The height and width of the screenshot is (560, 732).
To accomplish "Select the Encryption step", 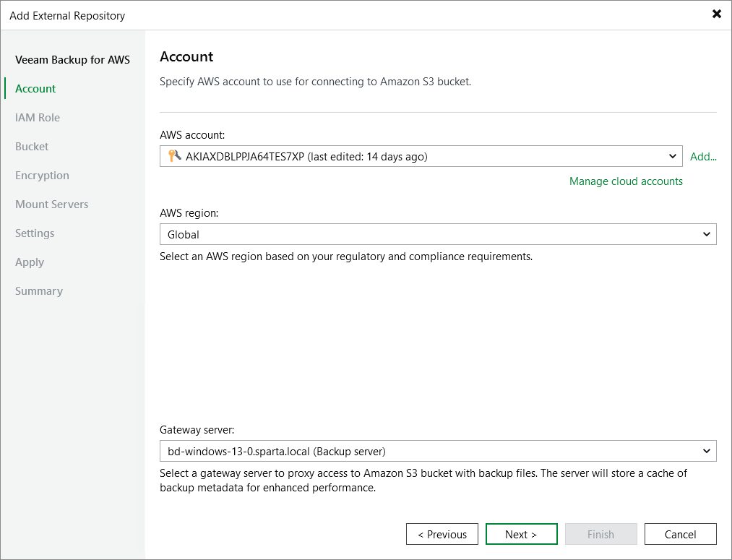I will point(42,176).
